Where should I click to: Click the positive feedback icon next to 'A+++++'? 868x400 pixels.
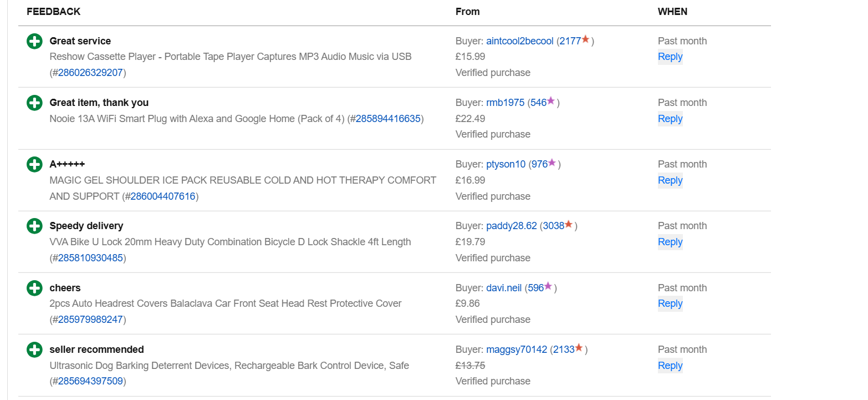(34, 164)
